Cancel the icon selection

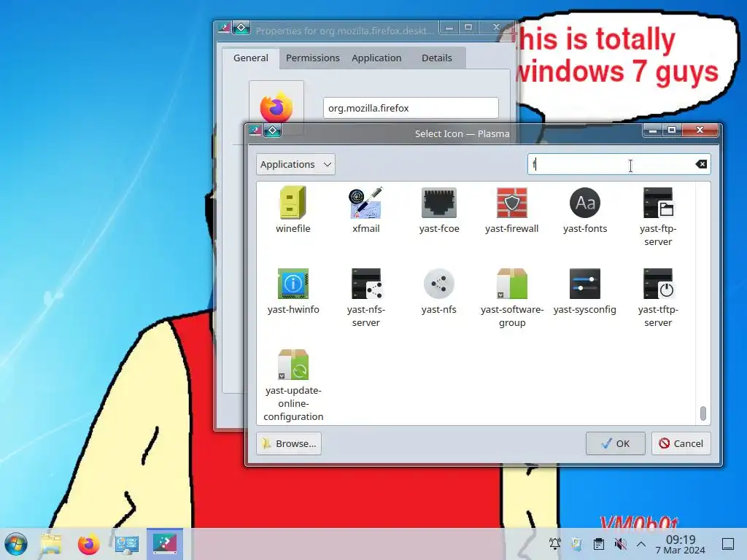681,443
